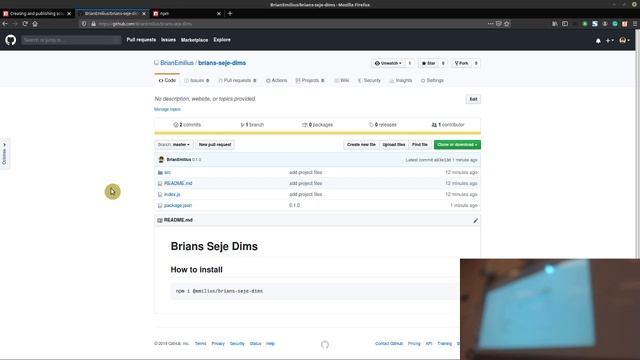Screen dimensions: 640x360
Task: Open the brians-seje-dims repository link
Action: [222, 63]
